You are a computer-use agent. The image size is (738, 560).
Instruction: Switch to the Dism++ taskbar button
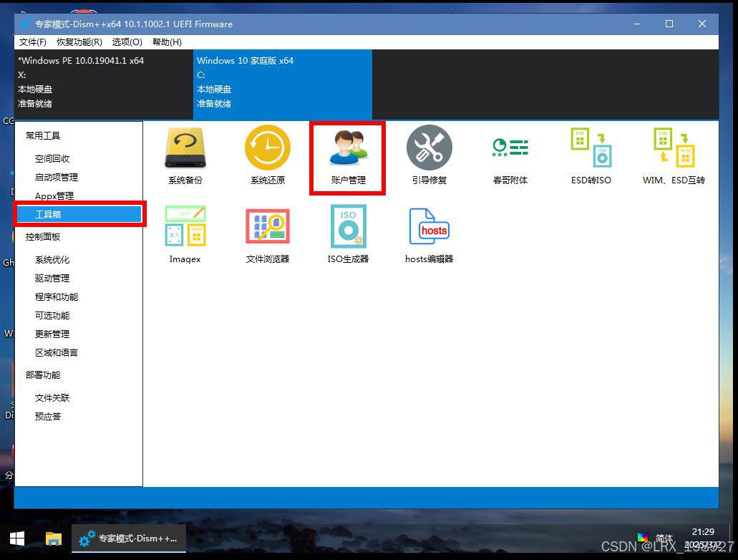[129, 539]
